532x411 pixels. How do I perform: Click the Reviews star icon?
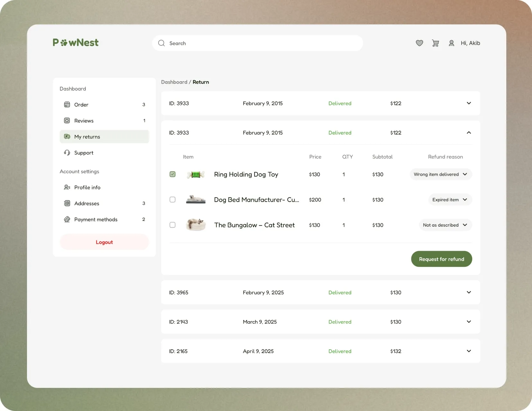(67, 120)
